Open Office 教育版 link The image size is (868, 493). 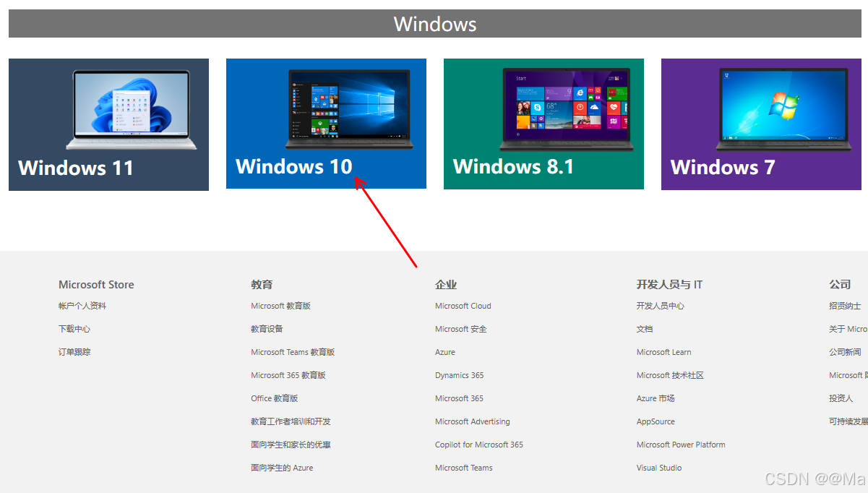[275, 398]
